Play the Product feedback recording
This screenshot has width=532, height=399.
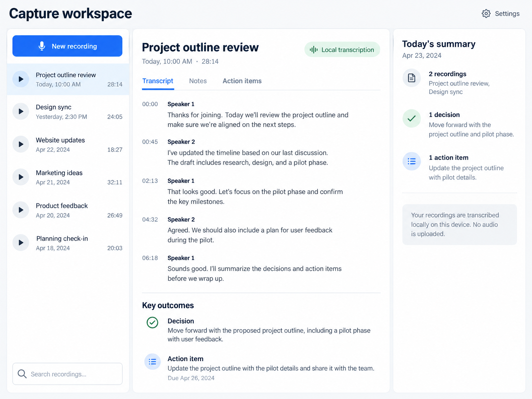coord(21,210)
